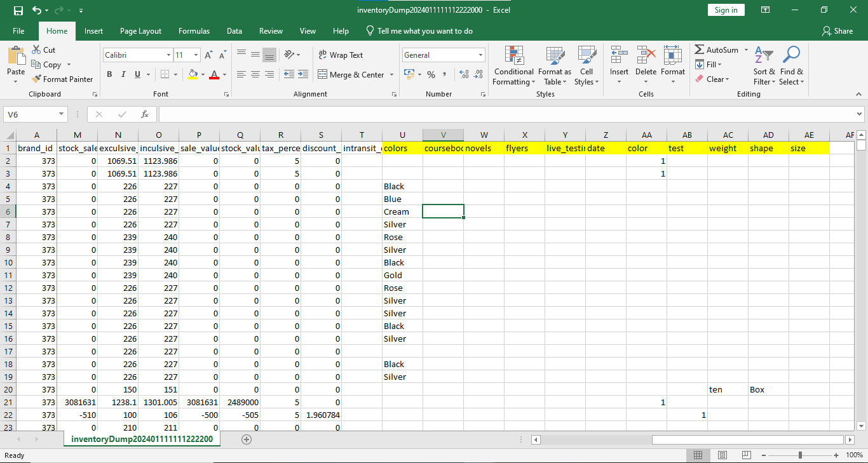Toggle Italic formatting
This screenshot has height=463, width=868.
click(x=123, y=74)
